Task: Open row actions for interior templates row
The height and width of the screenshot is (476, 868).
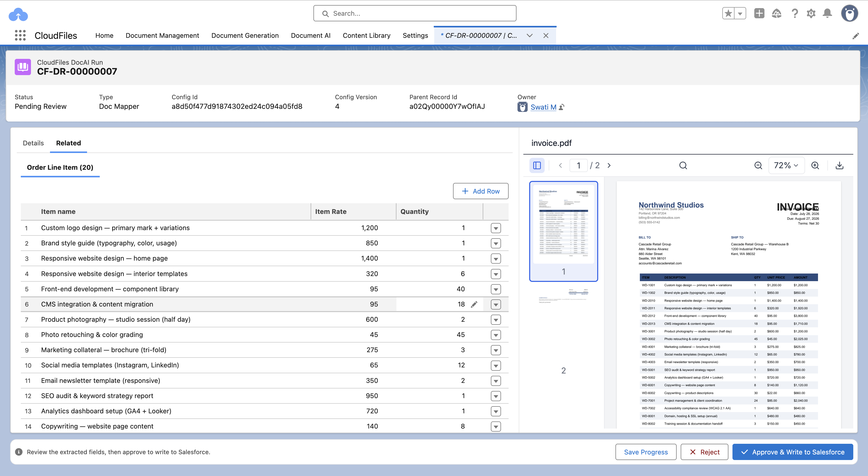Action: tap(496, 274)
